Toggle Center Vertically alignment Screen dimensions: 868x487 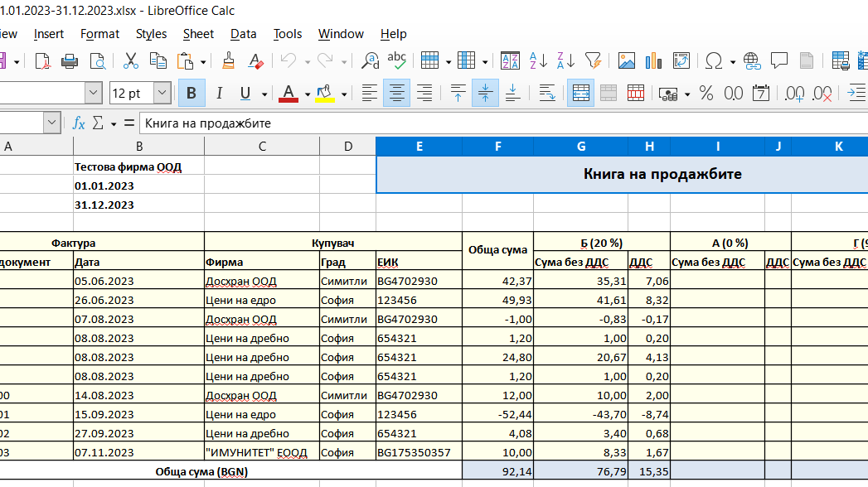[x=485, y=94]
